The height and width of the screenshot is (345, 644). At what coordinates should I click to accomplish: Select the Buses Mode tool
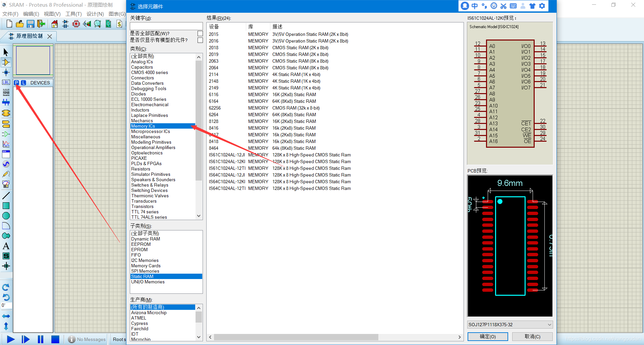coord(6,102)
